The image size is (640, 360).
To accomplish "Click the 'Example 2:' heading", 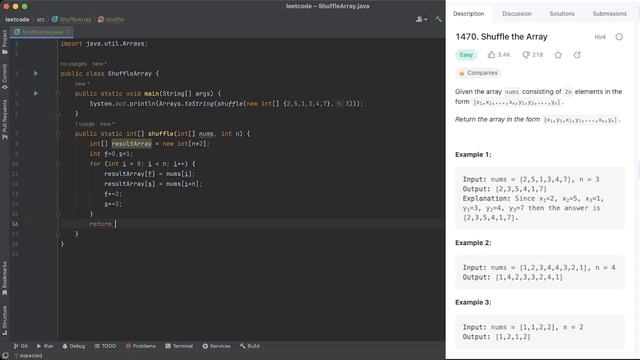I will click(x=473, y=243).
